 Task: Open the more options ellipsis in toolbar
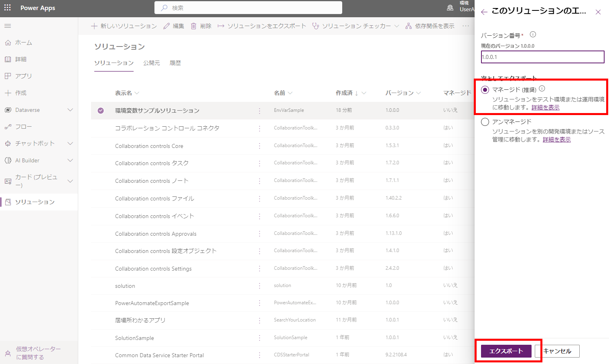tap(465, 26)
